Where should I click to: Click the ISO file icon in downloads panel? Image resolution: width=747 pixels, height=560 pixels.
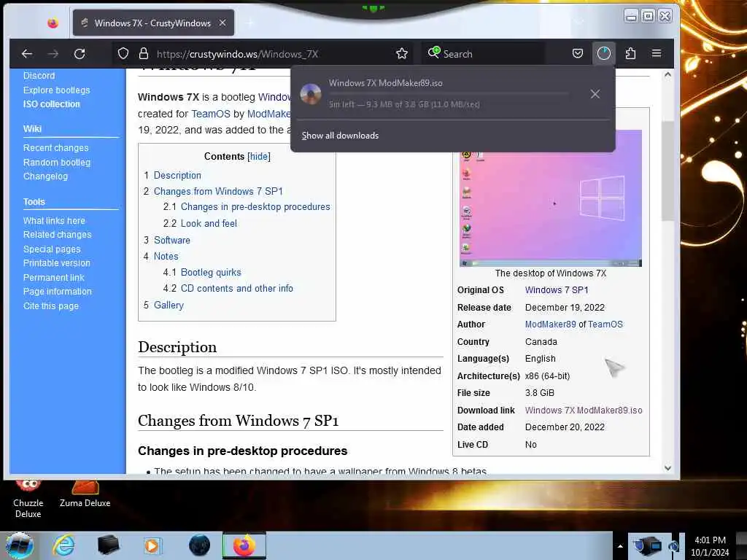pos(311,94)
